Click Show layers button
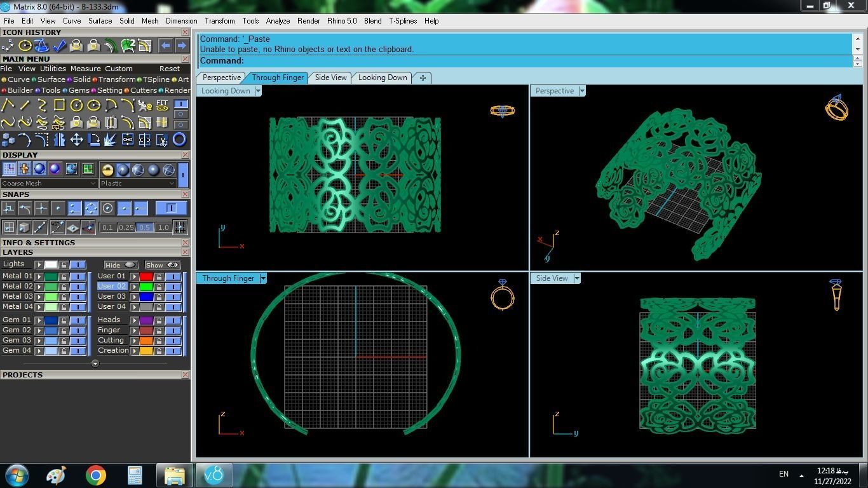The width and height of the screenshot is (868, 488). pyautogui.click(x=162, y=265)
